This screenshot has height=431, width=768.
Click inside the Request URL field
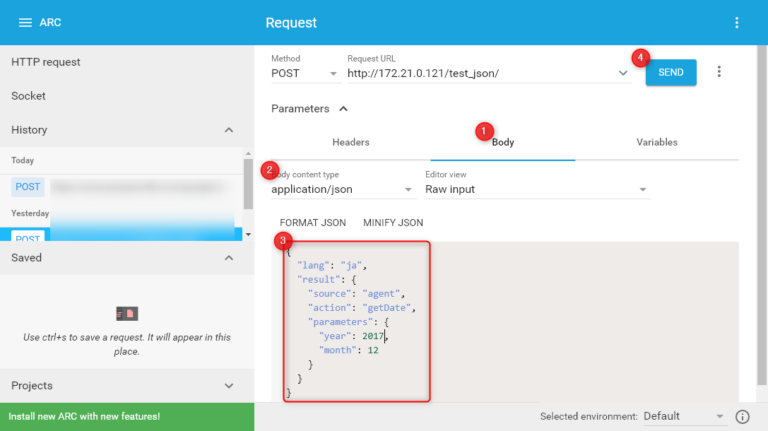coord(480,74)
